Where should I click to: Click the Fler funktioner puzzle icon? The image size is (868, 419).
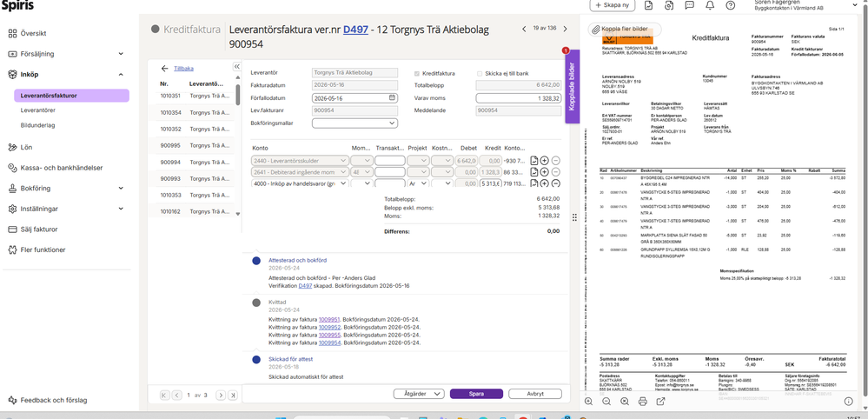tap(12, 249)
